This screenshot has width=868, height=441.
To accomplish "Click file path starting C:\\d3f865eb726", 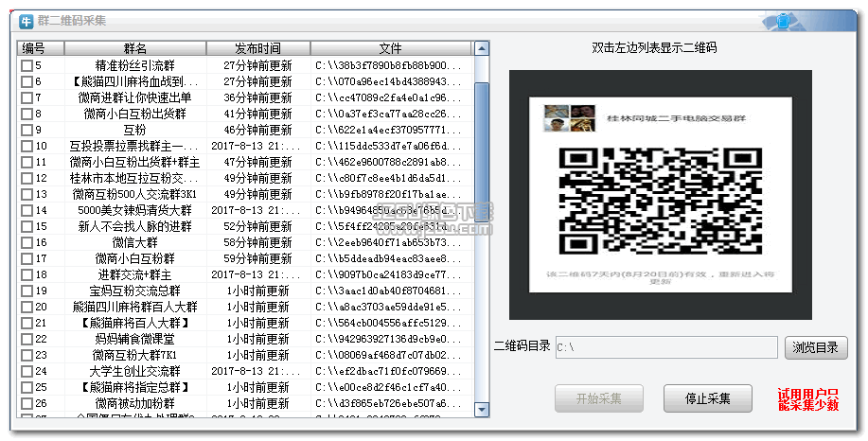I will point(389,403).
